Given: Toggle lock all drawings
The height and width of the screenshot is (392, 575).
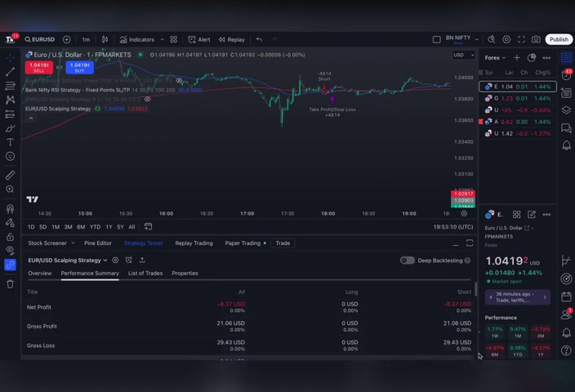Looking at the screenshot, I should point(10,237).
